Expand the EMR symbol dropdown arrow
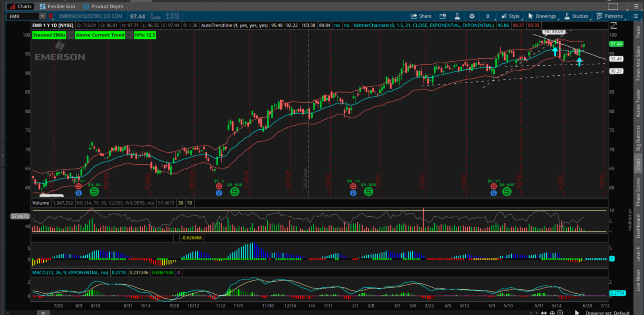 pos(42,16)
